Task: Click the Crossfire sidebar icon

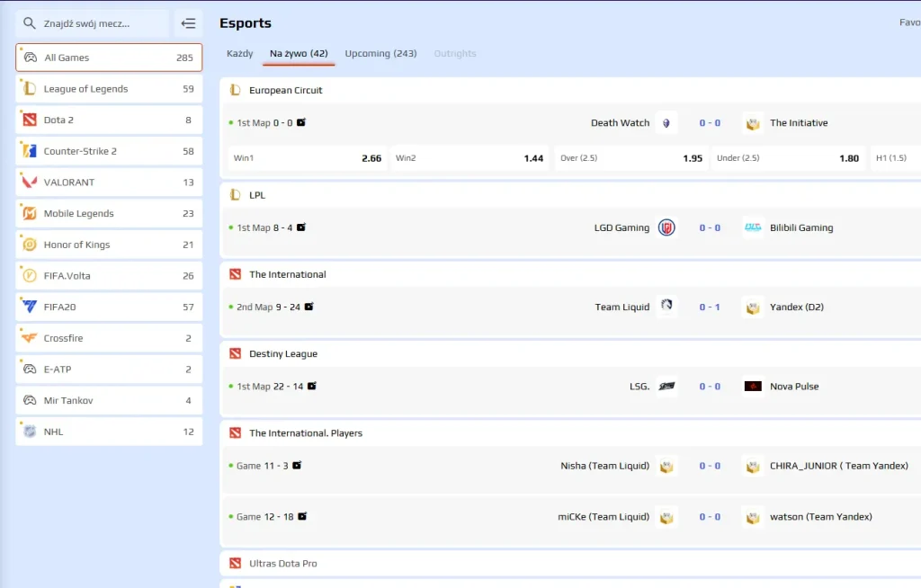Action: [30, 338]
